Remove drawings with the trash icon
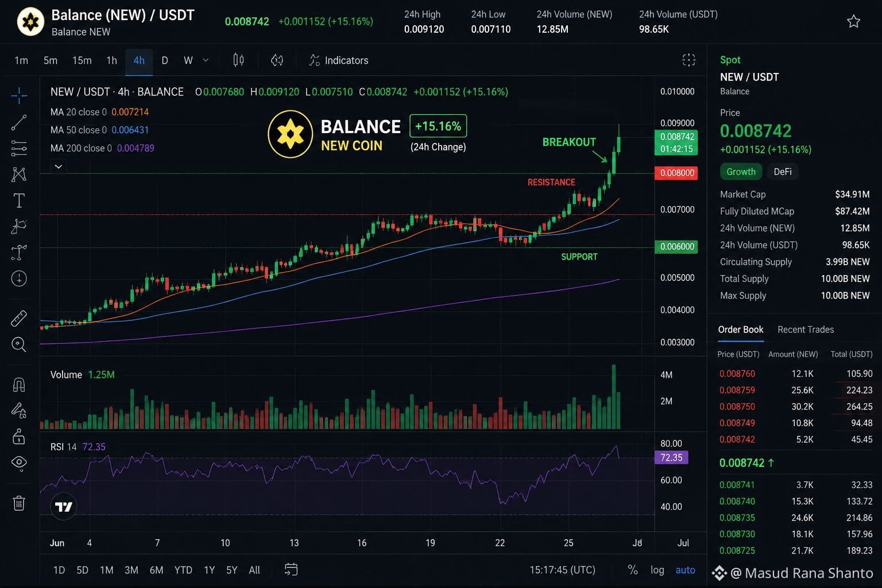The width and height of the screenshot is (882, 588). [x=19, y=503]
